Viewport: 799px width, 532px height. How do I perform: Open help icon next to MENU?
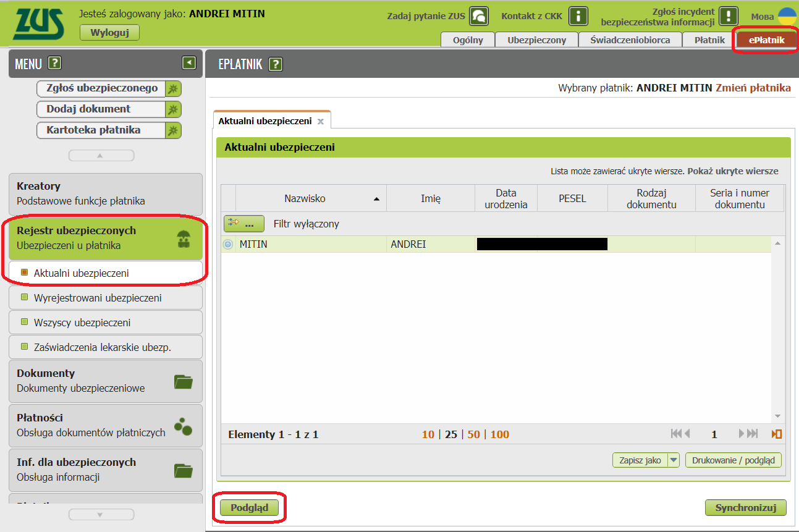(x=54, y=63)
